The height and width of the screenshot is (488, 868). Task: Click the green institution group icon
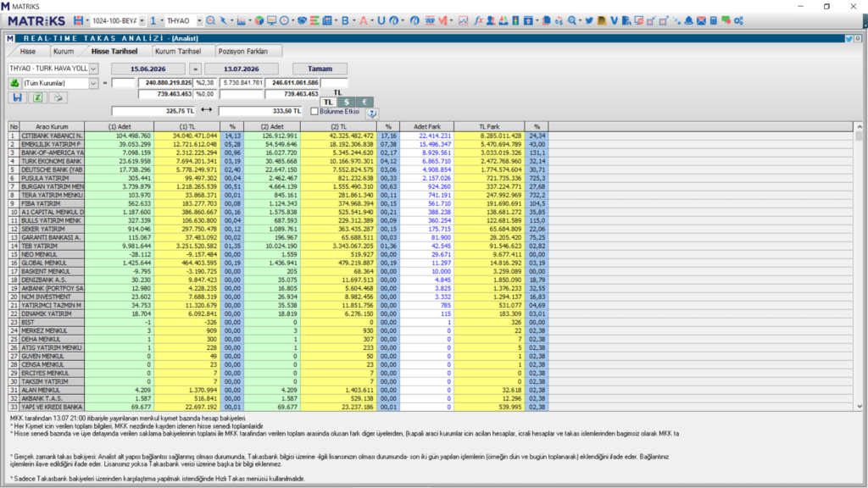pos(15,83)
